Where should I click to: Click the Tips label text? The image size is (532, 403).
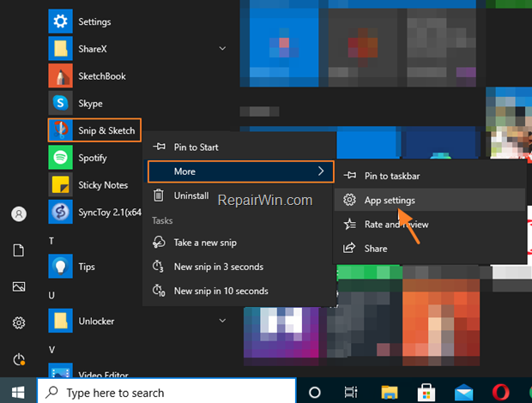point(87,267)
